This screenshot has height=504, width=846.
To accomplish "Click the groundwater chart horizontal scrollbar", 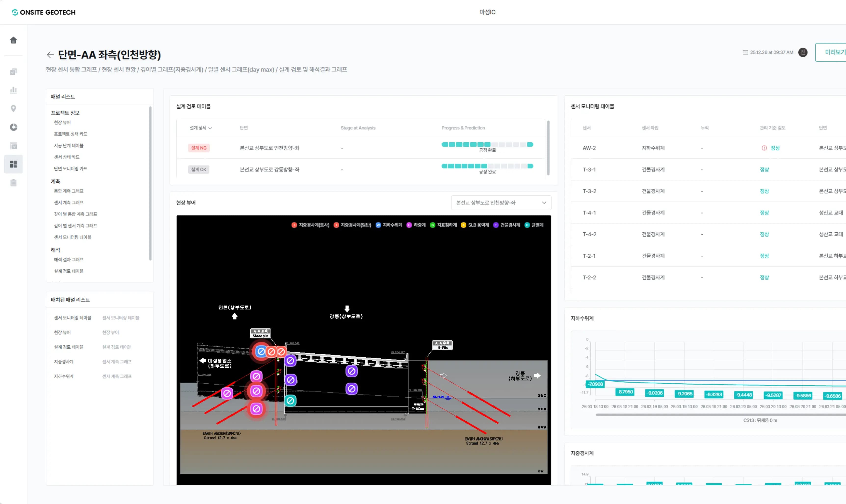I will [721, 415].
